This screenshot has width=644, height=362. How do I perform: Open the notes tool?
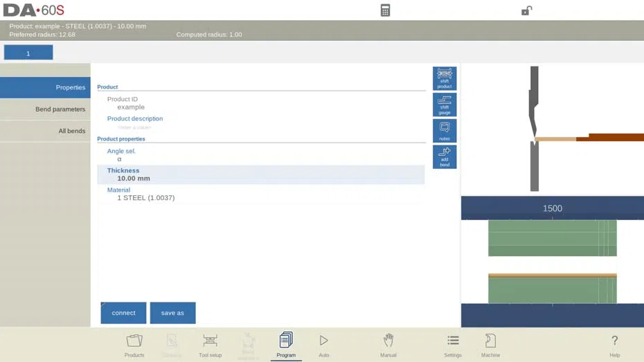point(445,131)
